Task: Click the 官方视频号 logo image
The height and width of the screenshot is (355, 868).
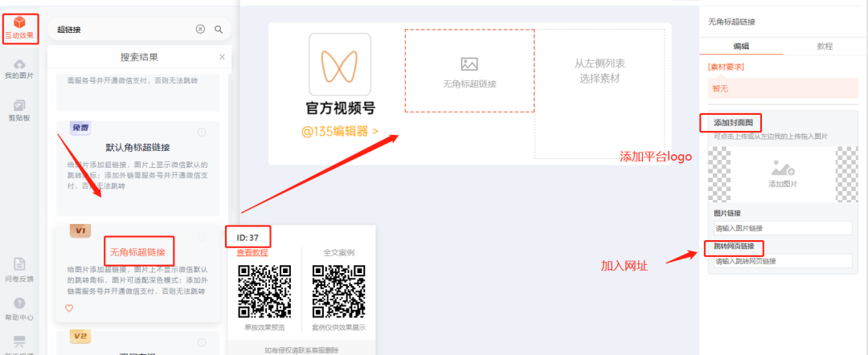Action: pyautogui.click(x=340, y=64)
